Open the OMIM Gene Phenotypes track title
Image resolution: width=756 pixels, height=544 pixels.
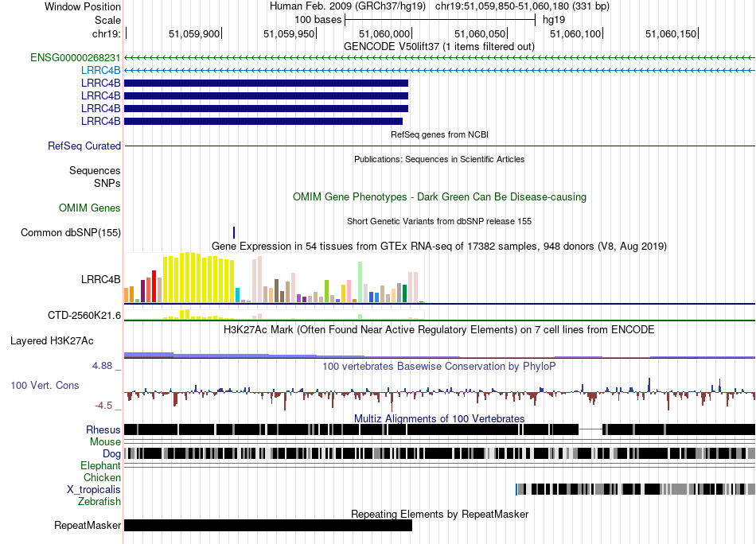[x=439, y=196]
